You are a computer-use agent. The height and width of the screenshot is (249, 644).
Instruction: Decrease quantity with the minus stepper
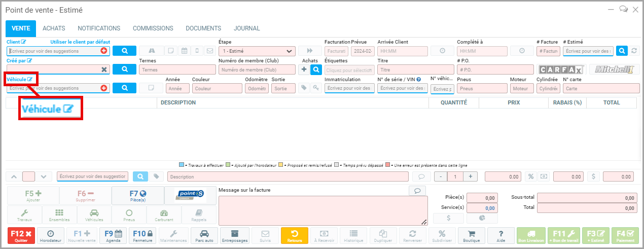coord(440,176)
